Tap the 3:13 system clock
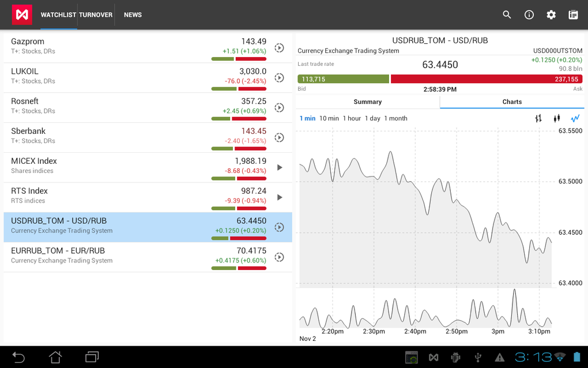This screenshot has height=368, width=588. (x=533, y=357)
